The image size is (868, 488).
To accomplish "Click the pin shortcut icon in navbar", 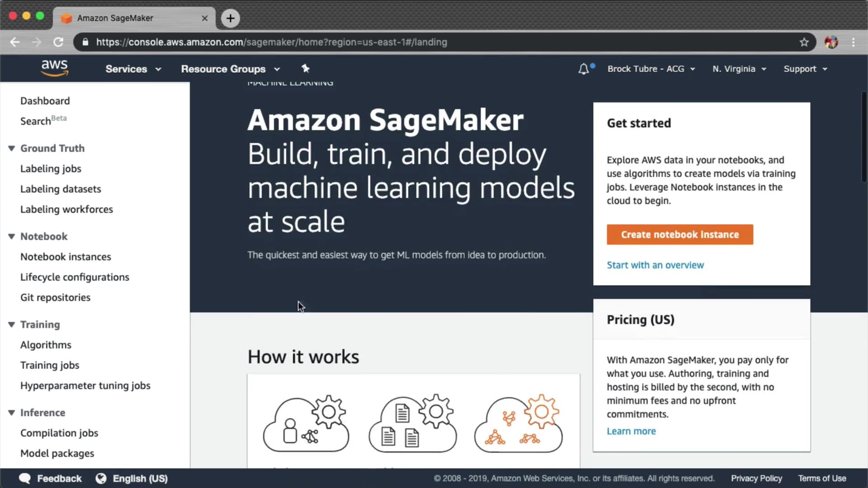I will pyautogui.click(x=306, y=69).
